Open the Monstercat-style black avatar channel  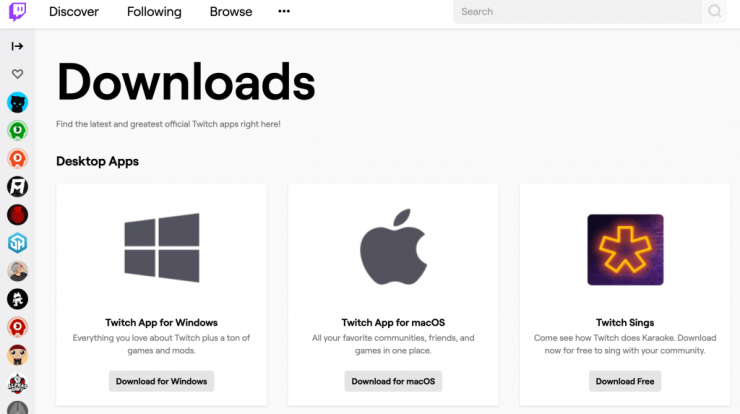[x=17, y=299]
